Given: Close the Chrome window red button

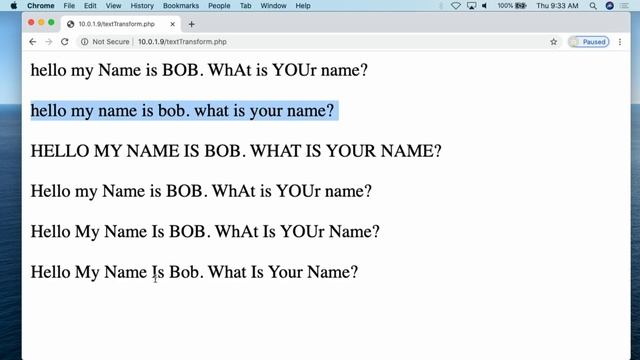Looking at the screenshot, I should 31,22.
